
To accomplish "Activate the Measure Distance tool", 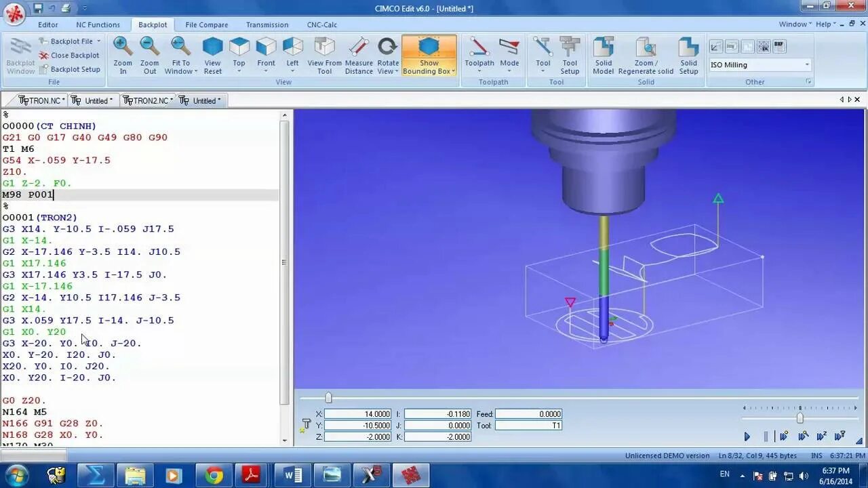I will [x=359, y=56].
